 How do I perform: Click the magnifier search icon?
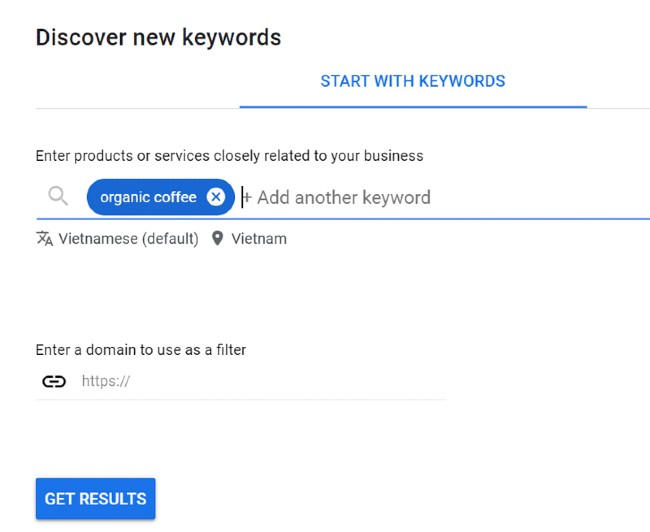point(58,196)
